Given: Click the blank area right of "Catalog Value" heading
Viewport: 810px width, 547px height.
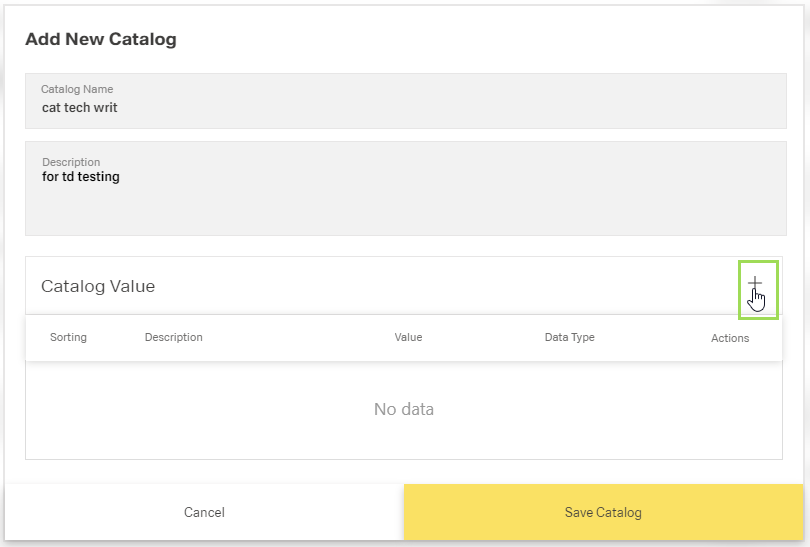Looking at the screenshot, I should pos(450,286).
